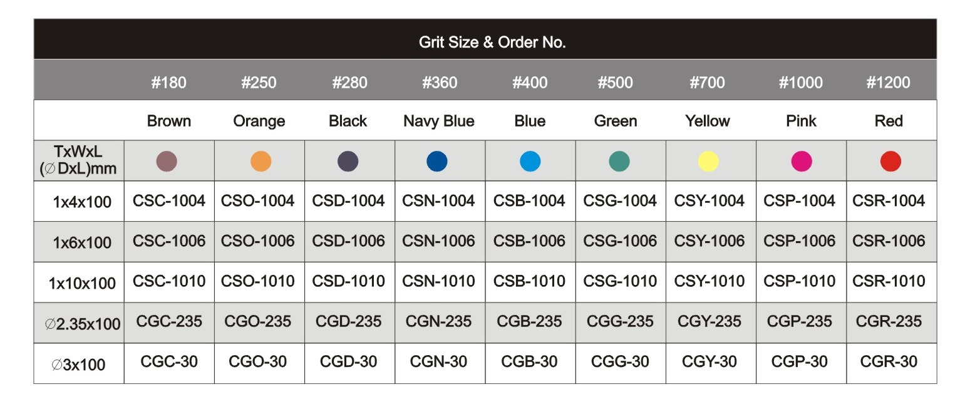Image resolution: width=980 pixels, height=419 pixels.
Task: Click the Grit Size & Order No. title
Action: (492, 43)
